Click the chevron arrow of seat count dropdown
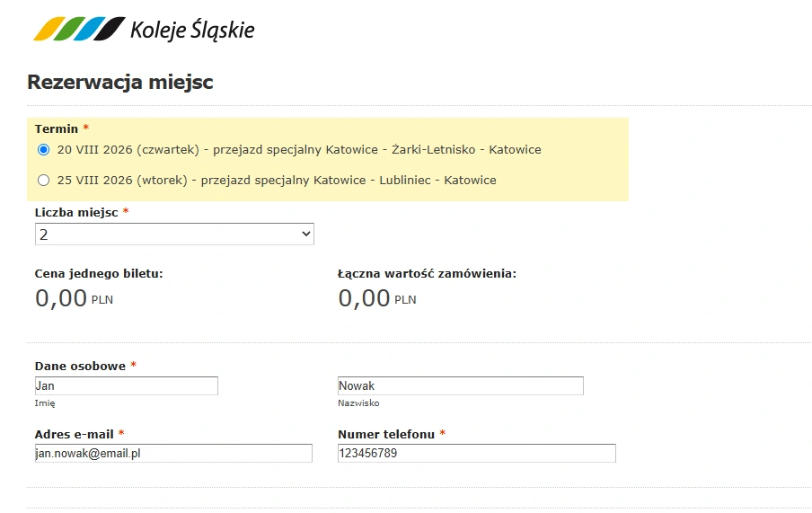This screenshot has height=513, width=812. point(306,234)
